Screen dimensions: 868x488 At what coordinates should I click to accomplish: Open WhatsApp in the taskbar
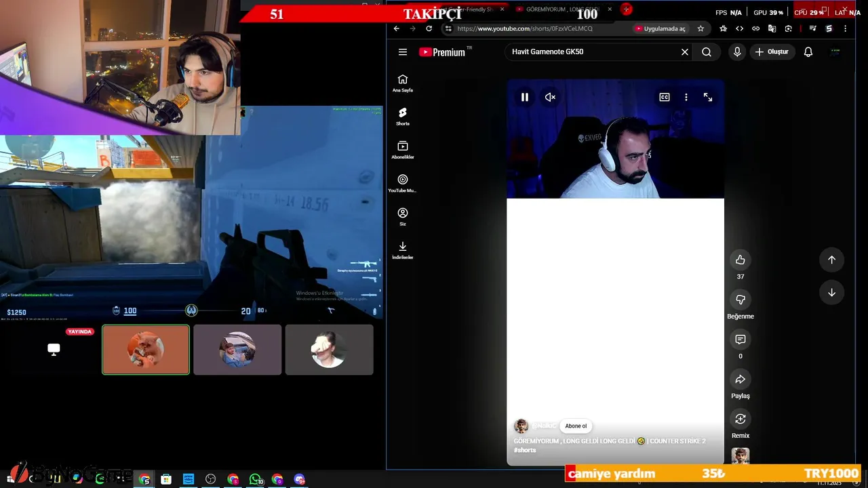[256, 479]
